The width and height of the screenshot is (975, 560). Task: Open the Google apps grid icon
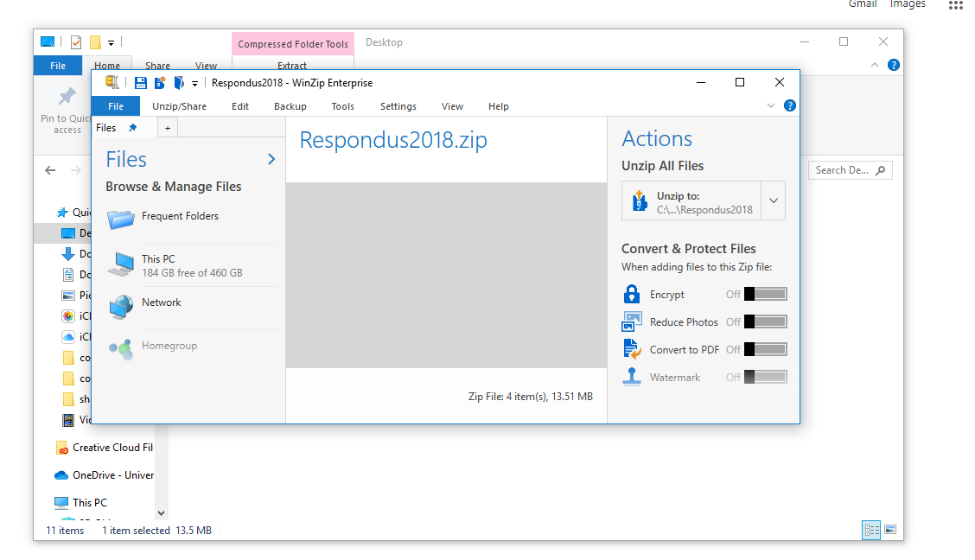pos(956,5)
